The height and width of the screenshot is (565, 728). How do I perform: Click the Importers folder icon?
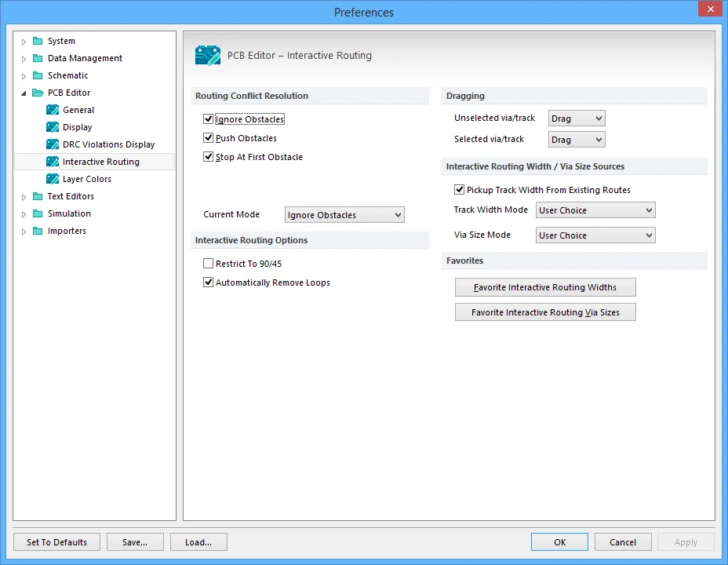(38, 231)
